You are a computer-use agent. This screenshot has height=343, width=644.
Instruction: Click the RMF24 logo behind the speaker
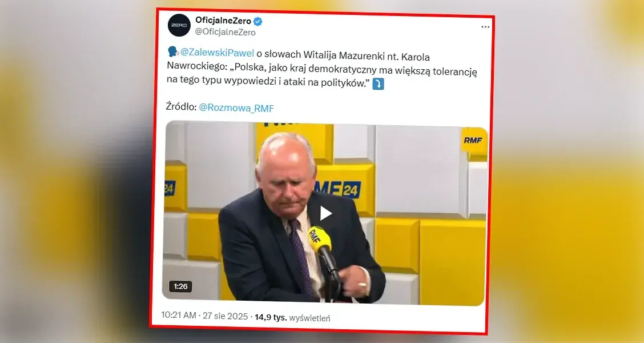[x=337, y=190]
